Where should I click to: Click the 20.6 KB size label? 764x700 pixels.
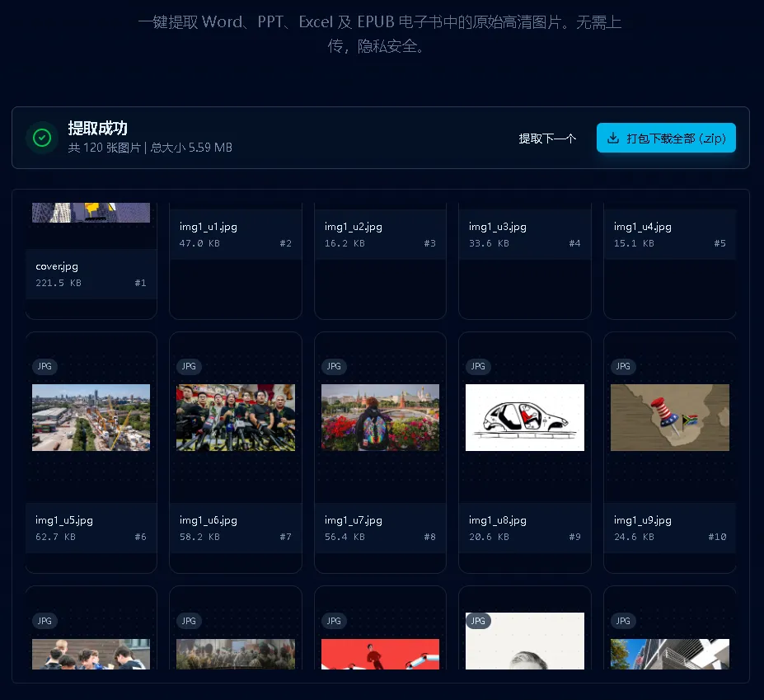(489, 537)
